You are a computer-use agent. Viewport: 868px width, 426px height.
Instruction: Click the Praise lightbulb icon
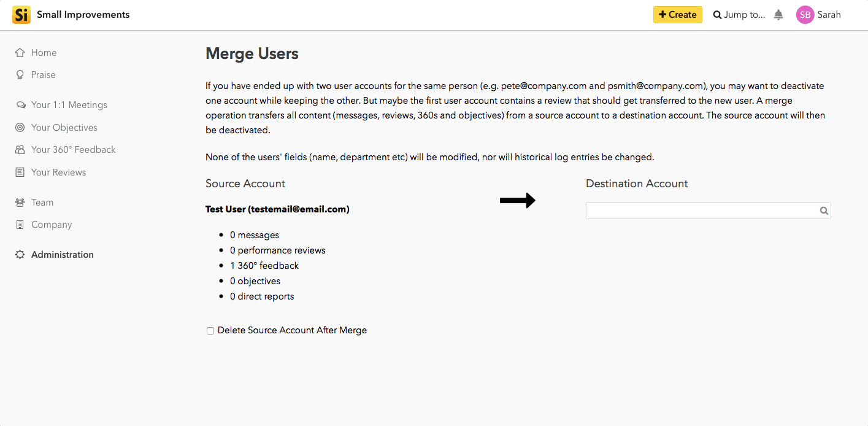click(x=20, y=75)
